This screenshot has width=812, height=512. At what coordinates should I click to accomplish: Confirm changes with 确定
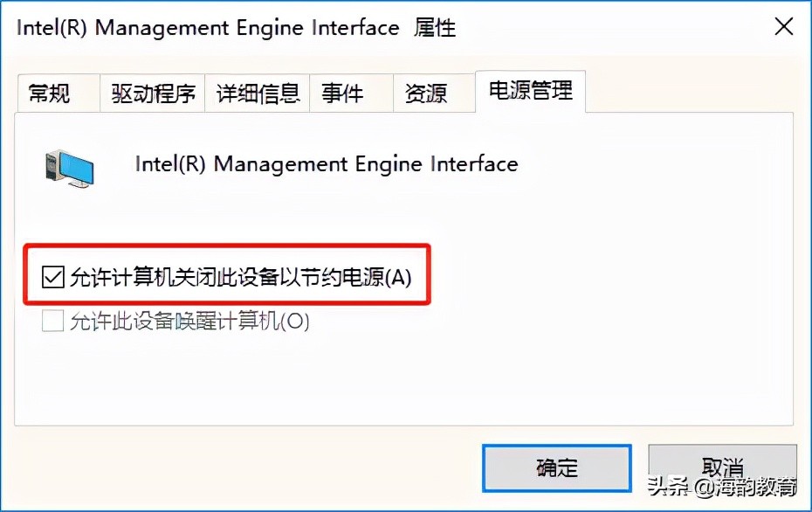pos(556,467)
